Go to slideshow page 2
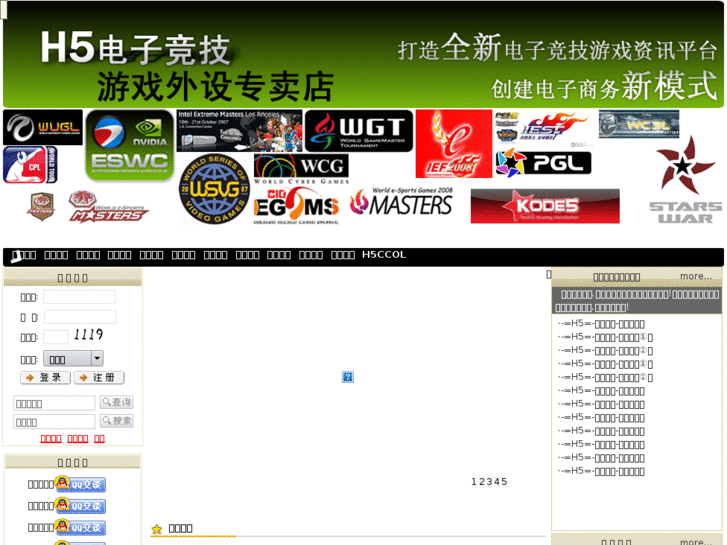Viewport: 727px width, 545px height. coord(482,481)
